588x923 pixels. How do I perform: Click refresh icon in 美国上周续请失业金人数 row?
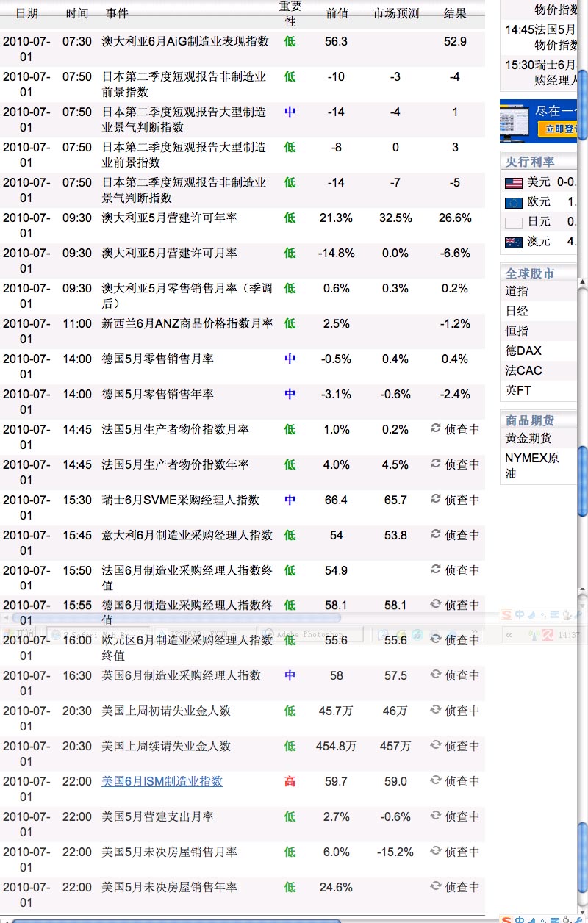[436, 745]
